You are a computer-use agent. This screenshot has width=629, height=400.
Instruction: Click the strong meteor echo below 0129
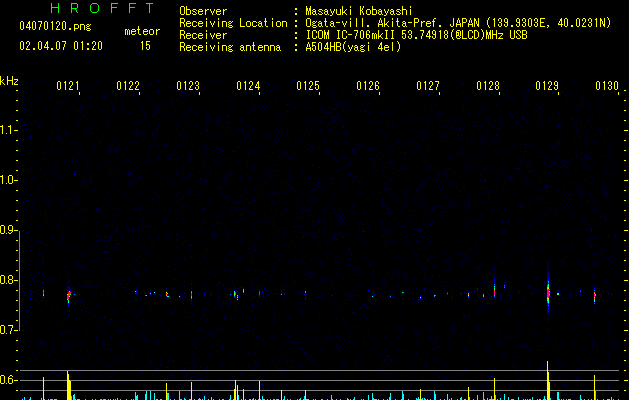coord(548,293)
